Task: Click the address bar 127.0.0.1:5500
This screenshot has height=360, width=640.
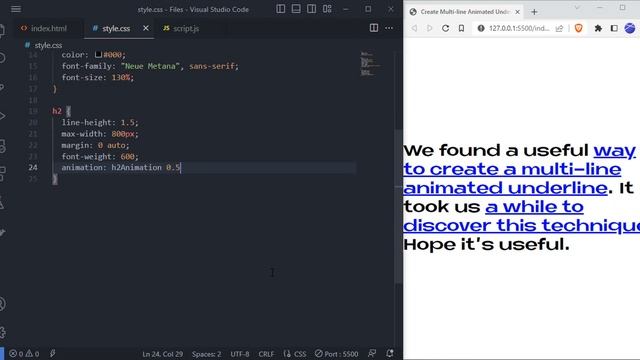Action: coord(519,28)
